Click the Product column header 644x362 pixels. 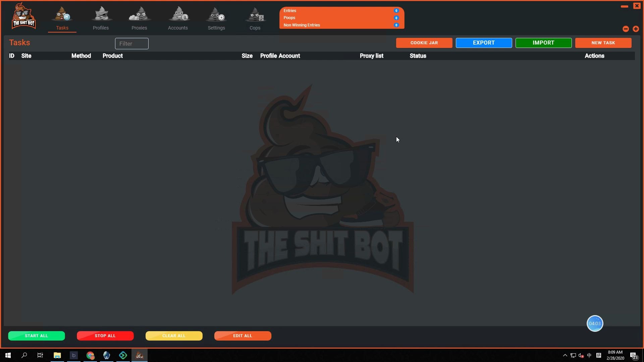click(113, 56)
